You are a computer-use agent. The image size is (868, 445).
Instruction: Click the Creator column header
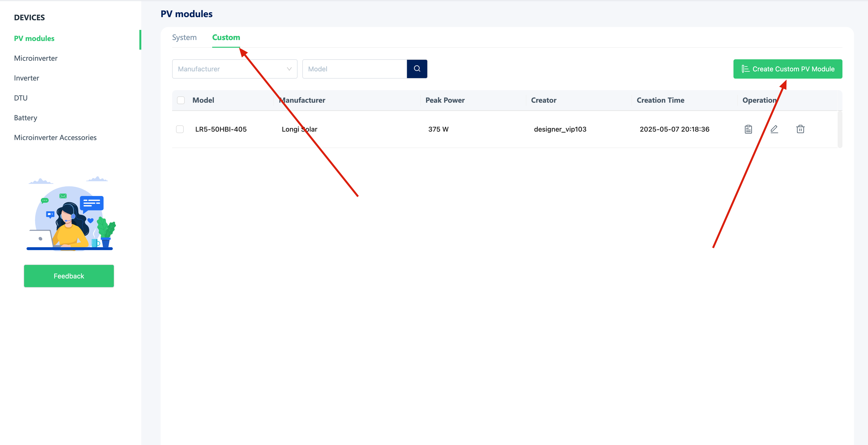[543, 100]
